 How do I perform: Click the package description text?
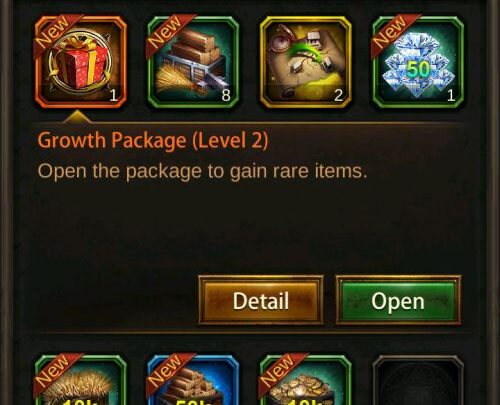click(202, 171)
